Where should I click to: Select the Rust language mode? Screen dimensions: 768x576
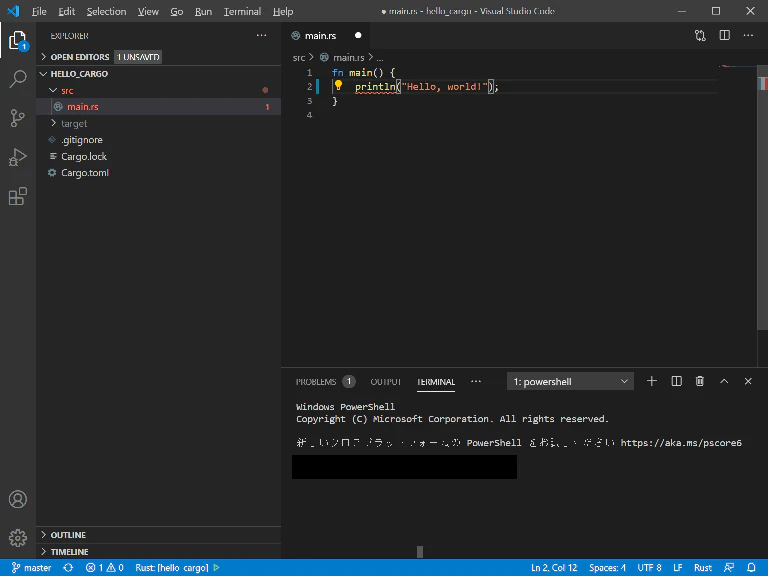point(703,568)
